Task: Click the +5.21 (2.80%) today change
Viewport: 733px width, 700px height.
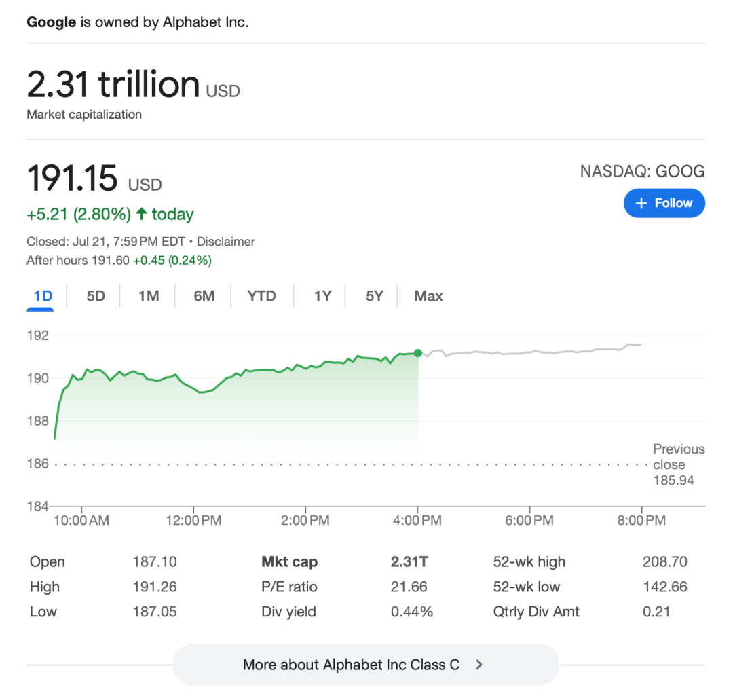Action: click(x=110, y=214)
